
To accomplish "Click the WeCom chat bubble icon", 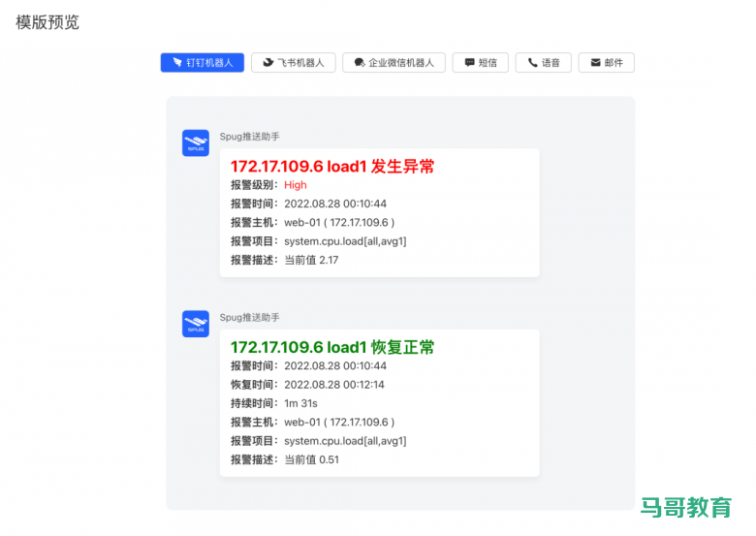I will [x=360, y=63].
